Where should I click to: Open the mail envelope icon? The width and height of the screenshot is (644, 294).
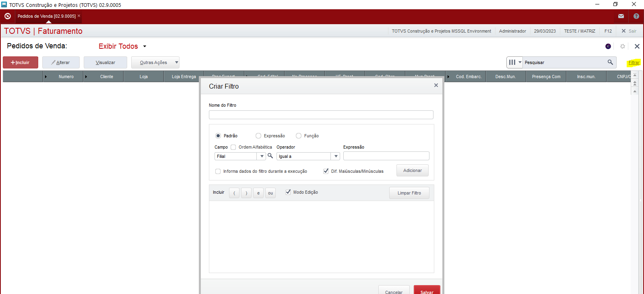coord(621,16)
